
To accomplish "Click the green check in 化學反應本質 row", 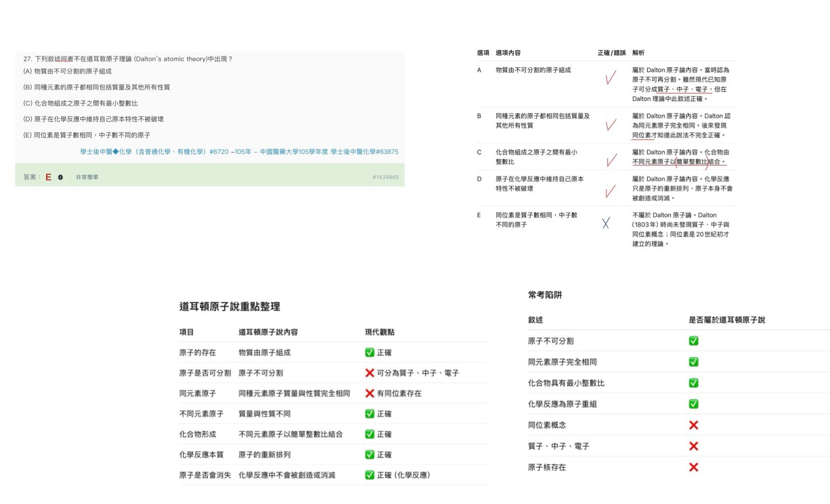I will [370, 455].
